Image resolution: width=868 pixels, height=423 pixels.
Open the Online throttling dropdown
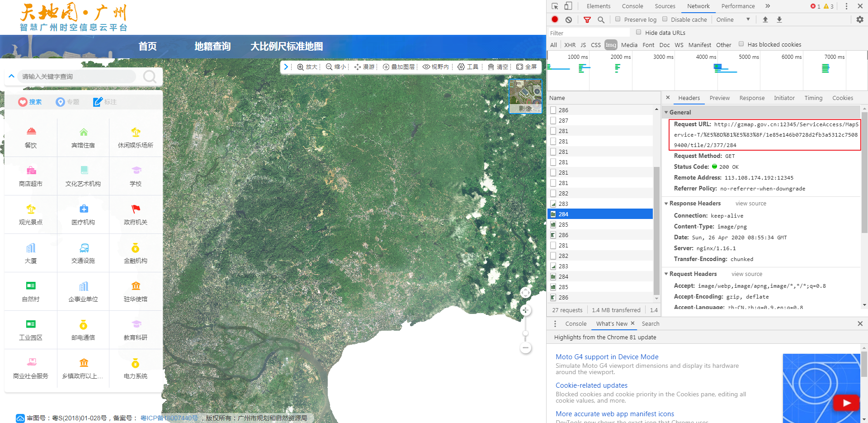(x=733, y=19)
